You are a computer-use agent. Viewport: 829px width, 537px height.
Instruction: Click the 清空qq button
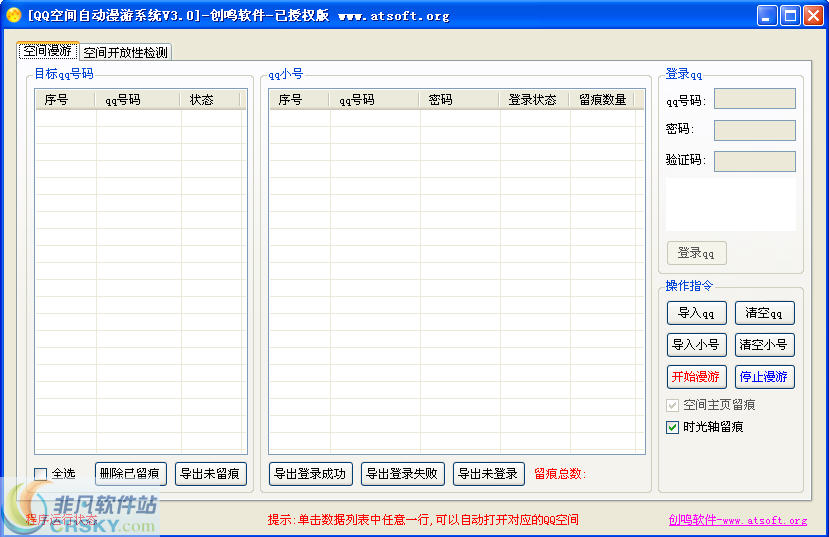[x=764, y=313]
